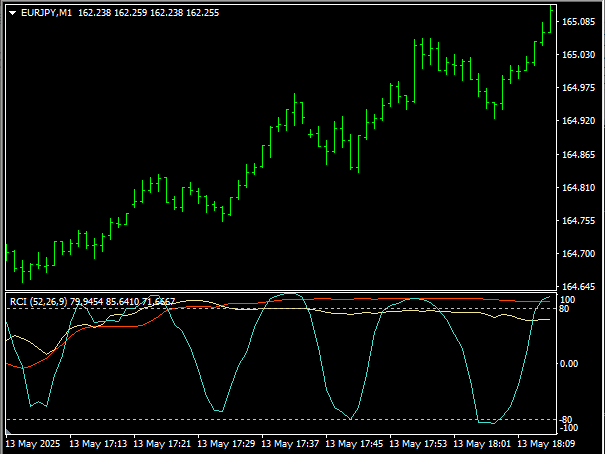This screenshot has width=605, height=454.
Task: Click the 13 May 17:29 time label
Action: tap(226, 444)
